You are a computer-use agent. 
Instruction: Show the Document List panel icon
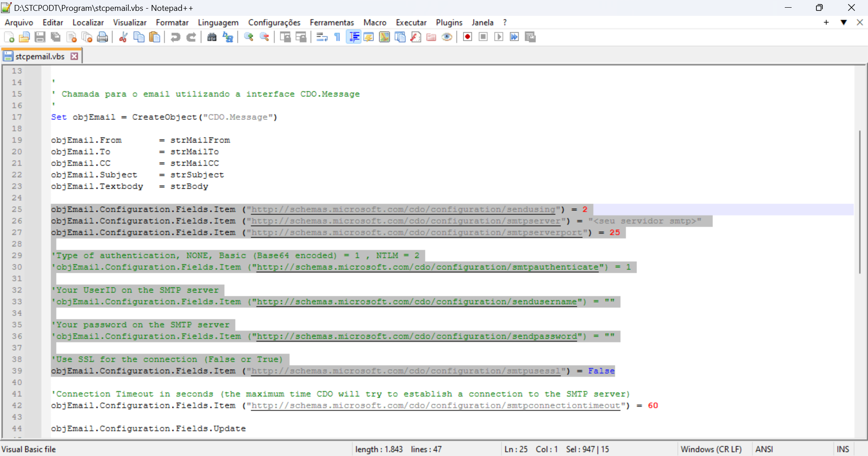click(x=400, y=37)
